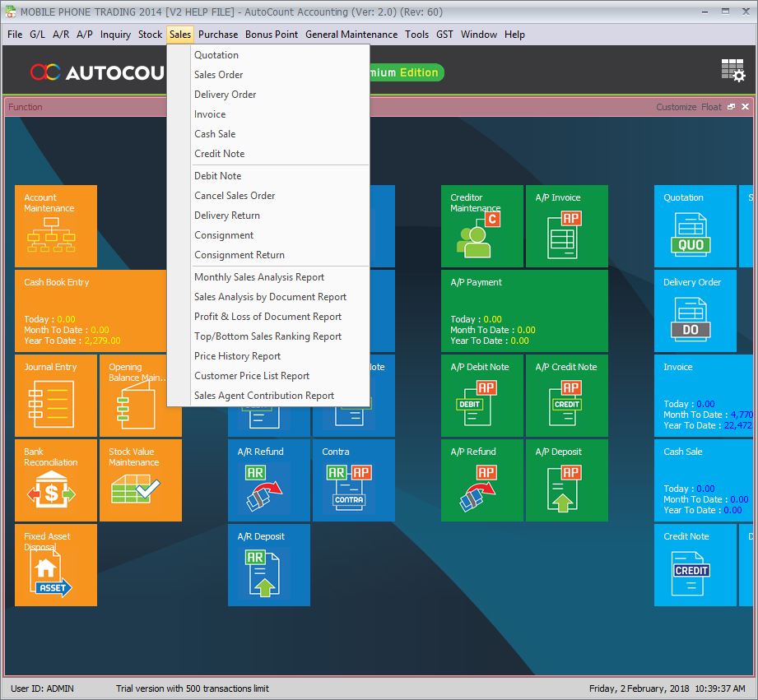Choose Credit Note in the Sales menu

[219, 154]
